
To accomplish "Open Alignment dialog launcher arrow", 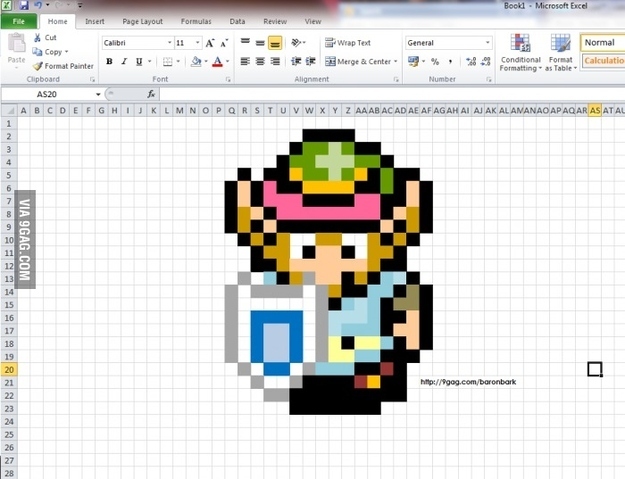I will coord(396,80).
